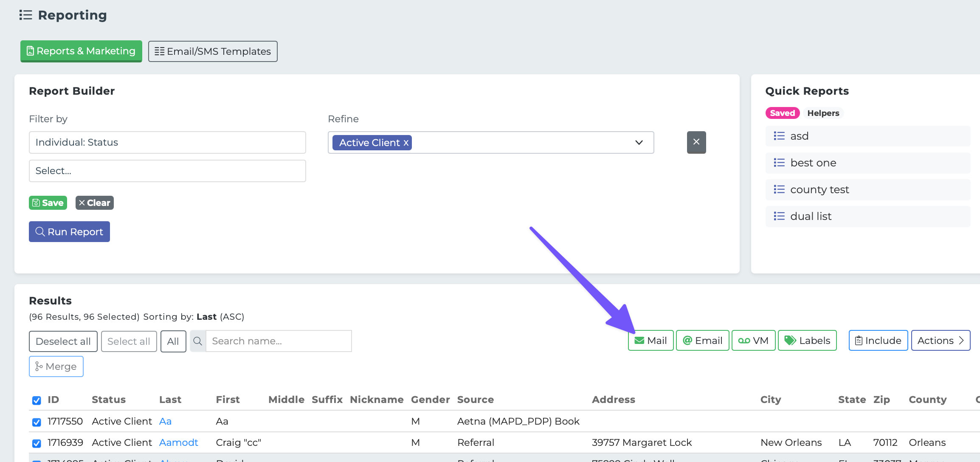Uncheck the Aamodt row checkbox
980x462 pixels.
(x=37, y=443)
